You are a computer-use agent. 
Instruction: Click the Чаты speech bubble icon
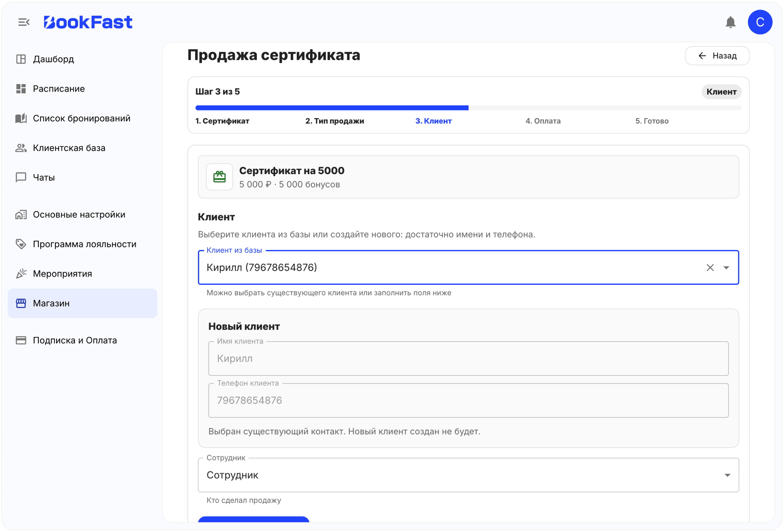click(x=21, y=178)
